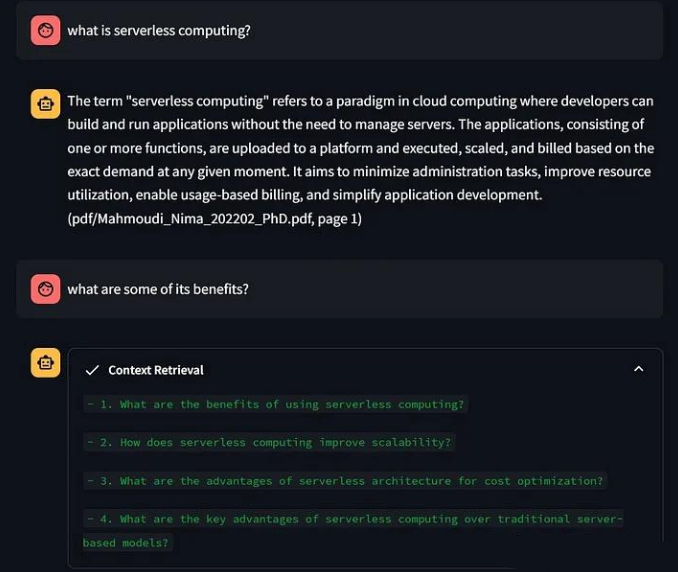Select query 1 about benefits of serverless computing
Image resolution: width=678 pixels, height=572 pixels.
pos(275,405)
